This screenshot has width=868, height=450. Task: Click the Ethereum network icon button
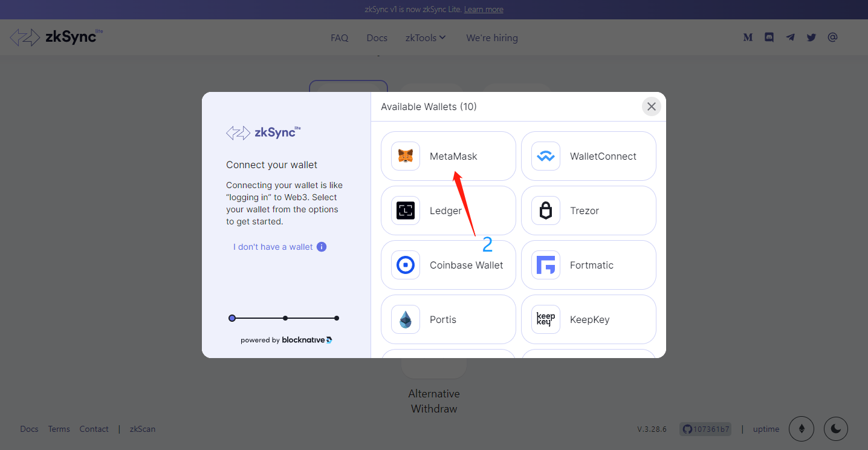(x=802, y=429)
